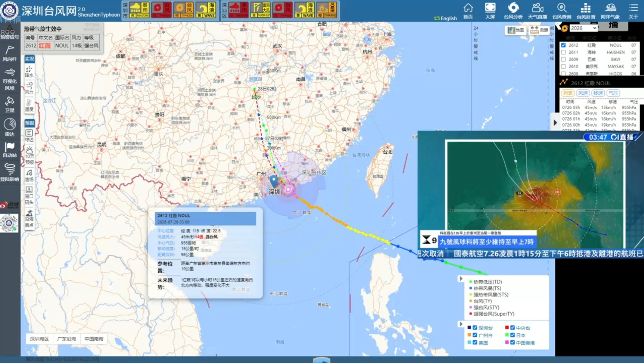The width and height of the screenshot is (644, 363).
Task: Select the 卫星 satellite sidebar icon
Action: click(x=10, y=104)
